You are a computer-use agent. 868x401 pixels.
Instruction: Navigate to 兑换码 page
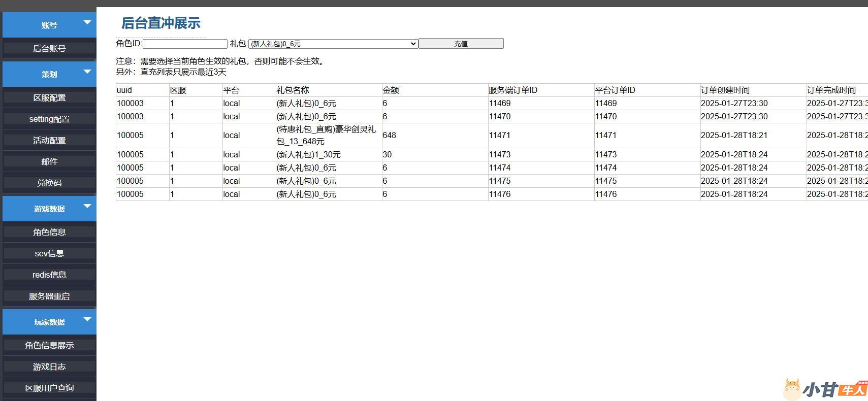pos(49,183)
